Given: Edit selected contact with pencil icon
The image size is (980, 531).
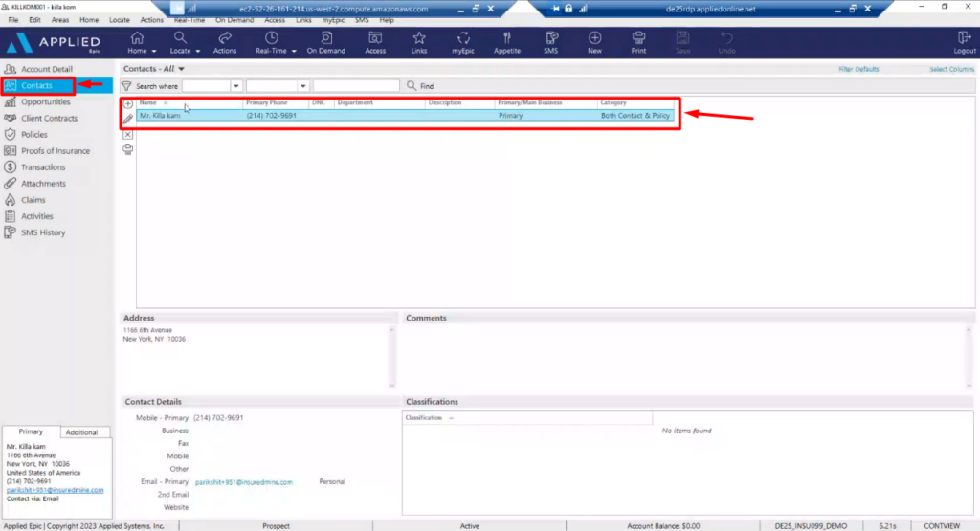Looking at the screenshot, I should 128,119.
